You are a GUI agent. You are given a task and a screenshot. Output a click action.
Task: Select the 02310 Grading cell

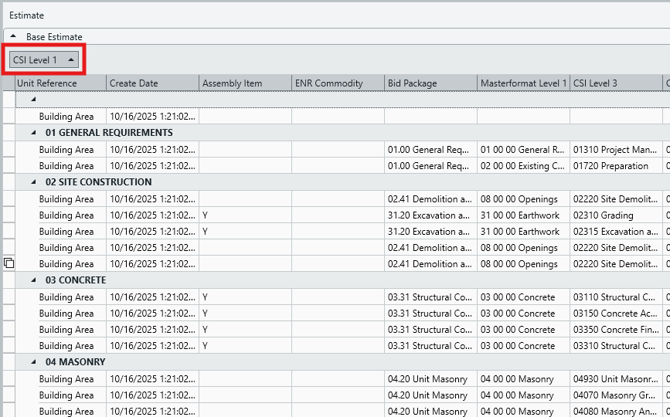tap(614, 214)
